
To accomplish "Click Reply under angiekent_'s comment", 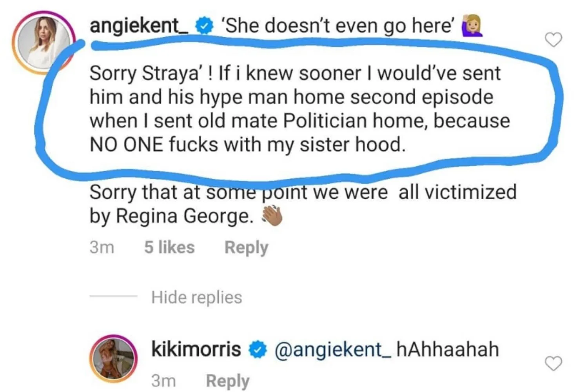I will [246, 247].
